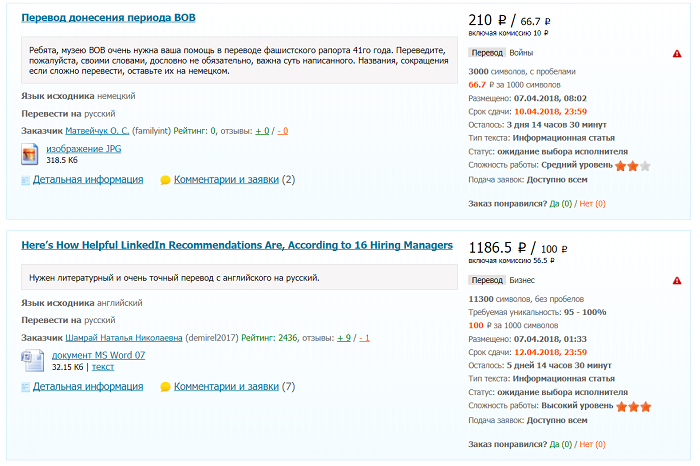Open customer profile Шамрай Наталья Николаевна

[x=124, y=338]
